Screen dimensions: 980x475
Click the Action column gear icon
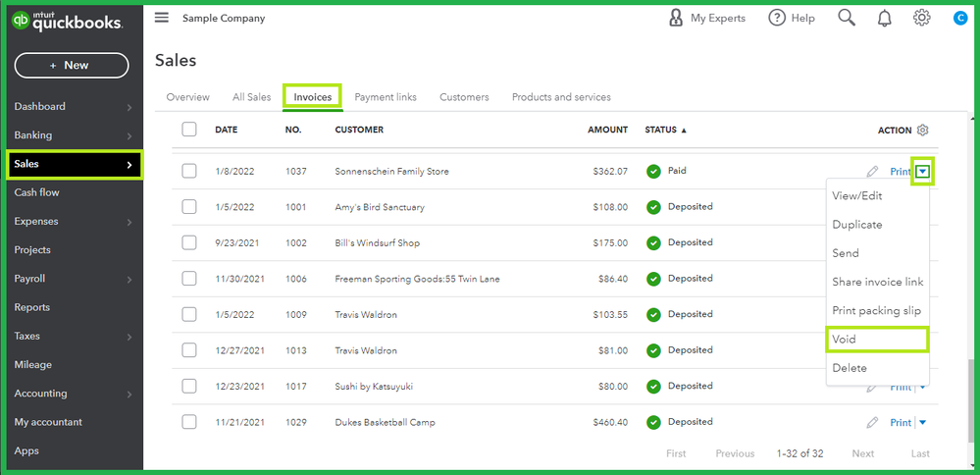[922, 130]
